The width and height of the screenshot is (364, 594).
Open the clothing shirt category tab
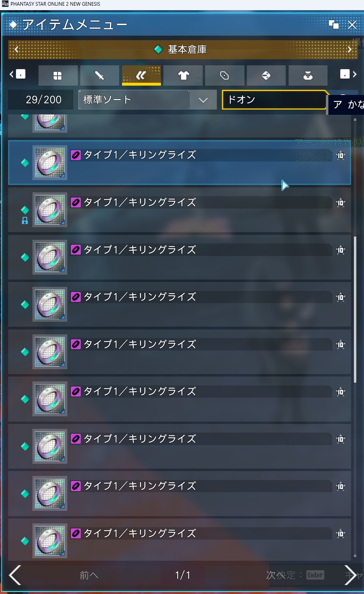[x=183, y=75]
